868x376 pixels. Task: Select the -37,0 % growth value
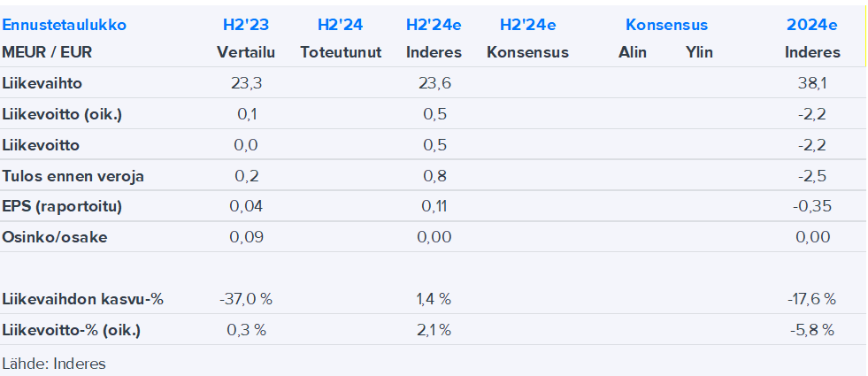tap(246, 299)
